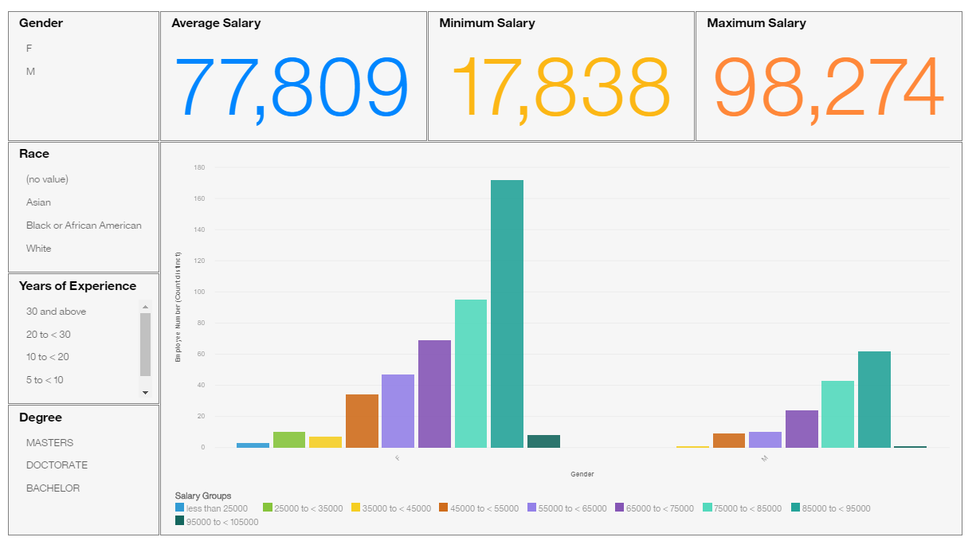The image size is (980, 545).
Task: Pick 30 and above years of experience
Action: coord(56,312)
